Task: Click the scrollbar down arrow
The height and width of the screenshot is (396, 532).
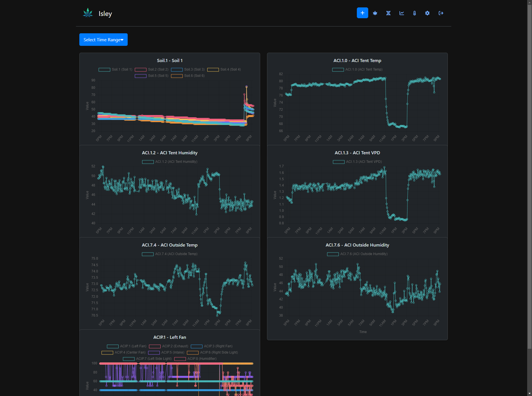Action: [529, 394]
